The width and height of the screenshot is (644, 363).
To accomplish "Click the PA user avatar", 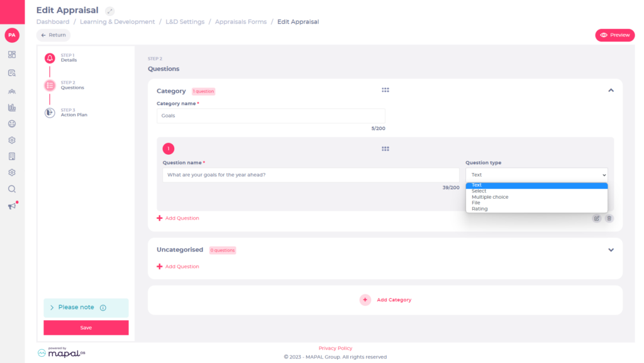I will (x=12, y=35).
